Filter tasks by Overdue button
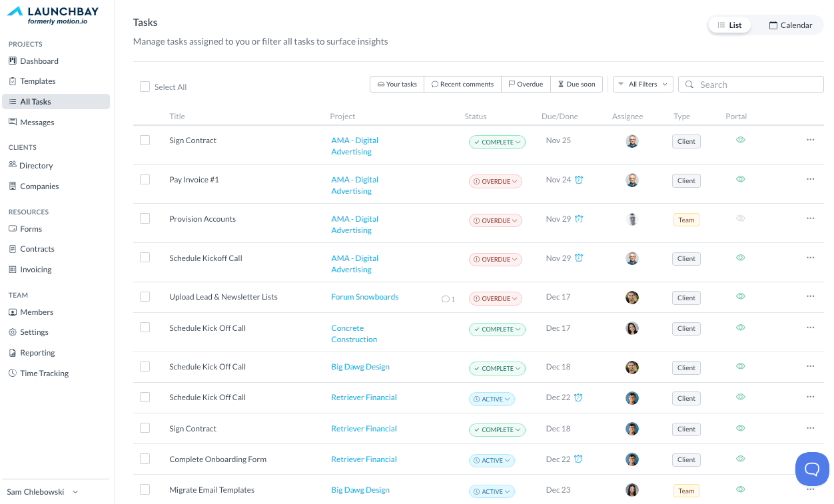834x504 pixels. 526,84
